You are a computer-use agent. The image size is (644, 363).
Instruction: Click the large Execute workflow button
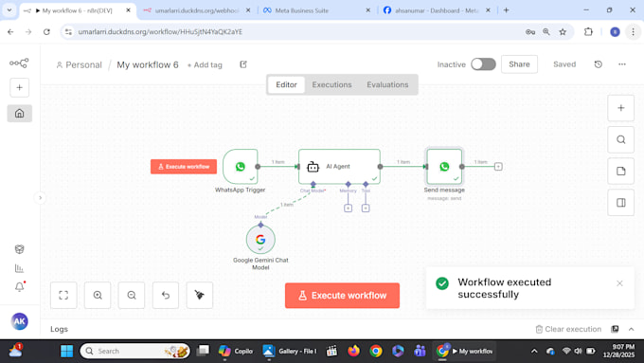tap(342, 296)
